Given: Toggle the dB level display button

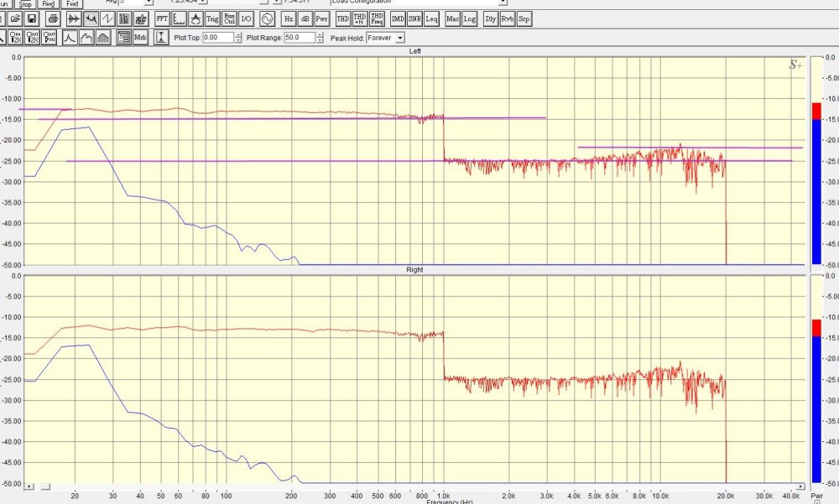Looking at the screenshot, I should [x=305, y=18].
